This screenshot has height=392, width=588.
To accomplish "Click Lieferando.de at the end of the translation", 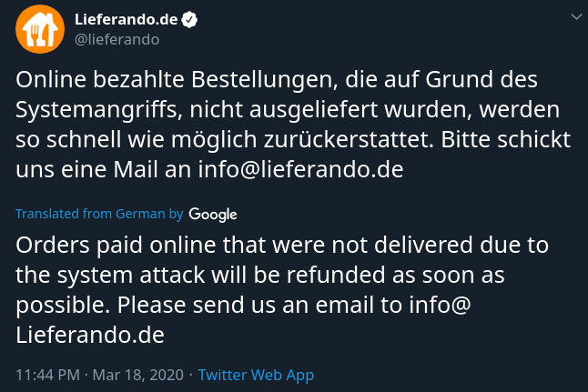I will pyautogui.click(x=90, y=335).
